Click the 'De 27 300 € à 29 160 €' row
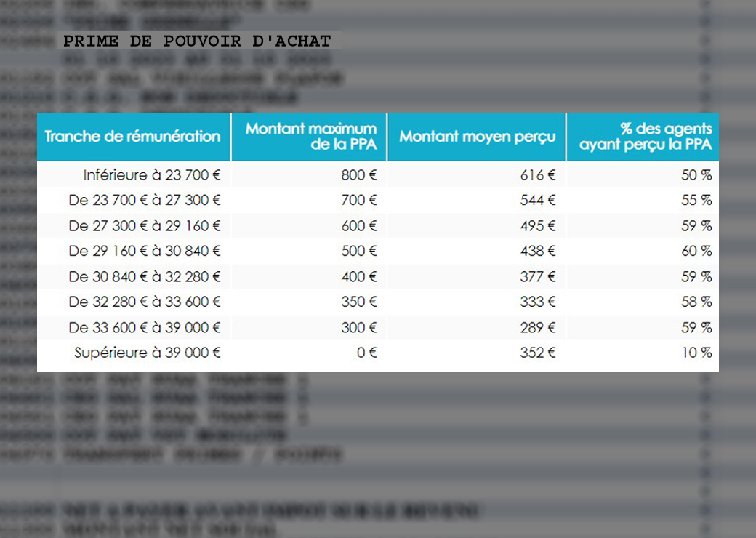Image resolution: width=756 pixels, height=538 pixels. [378, 225]
